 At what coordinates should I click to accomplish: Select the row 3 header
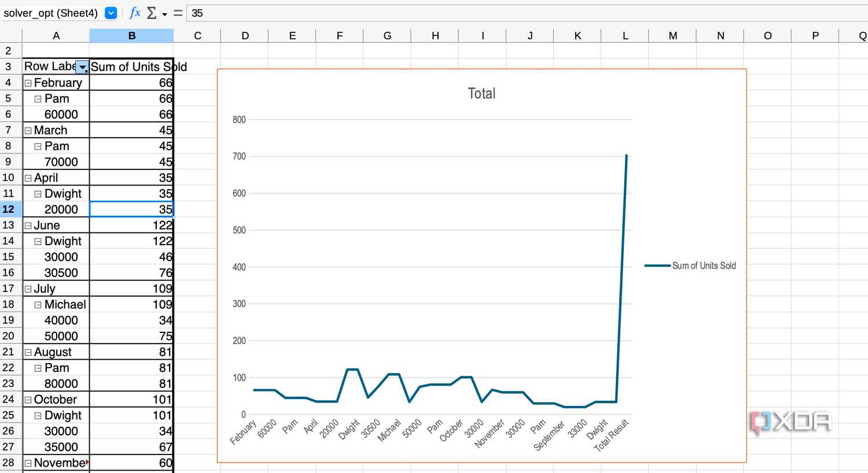point(11,66)
